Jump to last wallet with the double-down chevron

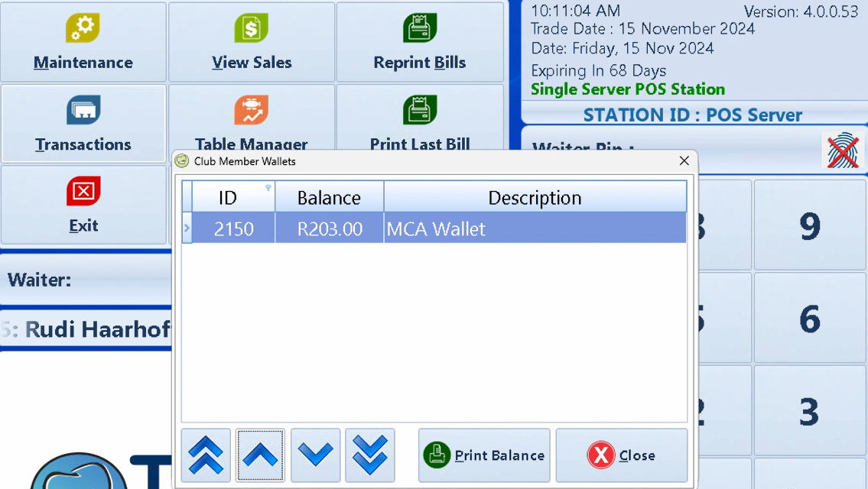tap(370, 455)
